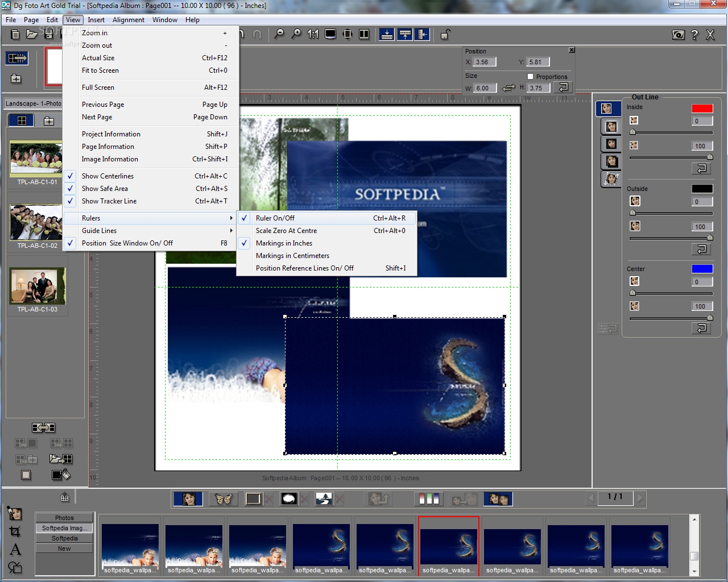The image size is (728, 582).
Task: Click the New folder button
Action: tap(64, 548)
